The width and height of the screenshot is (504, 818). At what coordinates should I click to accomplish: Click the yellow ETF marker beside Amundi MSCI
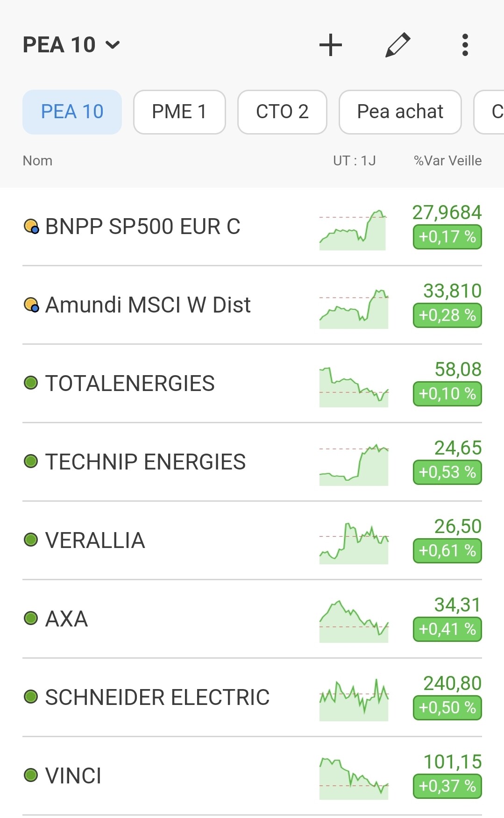pos(31,305)
